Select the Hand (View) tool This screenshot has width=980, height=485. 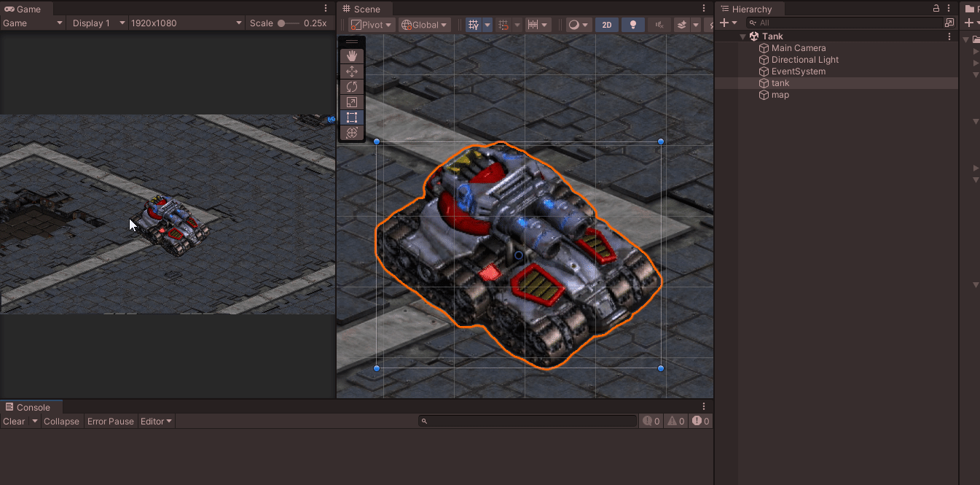[352, 56]
